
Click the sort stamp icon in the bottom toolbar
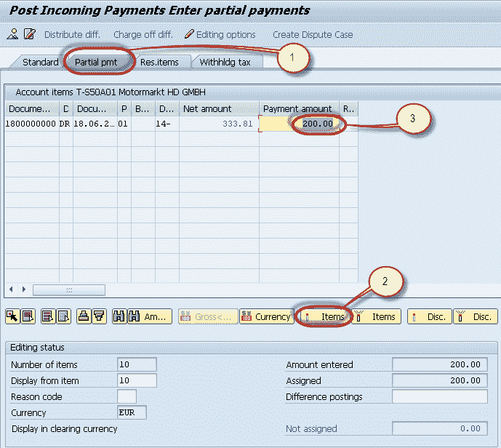pos(84,316)
